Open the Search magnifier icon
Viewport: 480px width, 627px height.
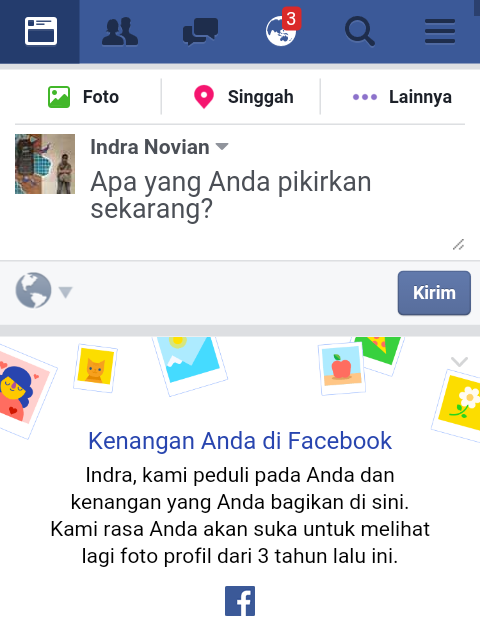coord(360,31)
